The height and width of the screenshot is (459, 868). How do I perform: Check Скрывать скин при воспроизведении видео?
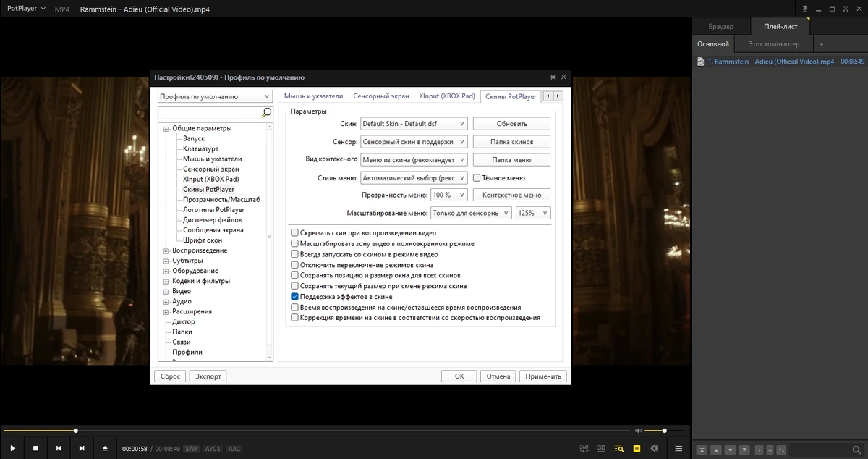294,233
